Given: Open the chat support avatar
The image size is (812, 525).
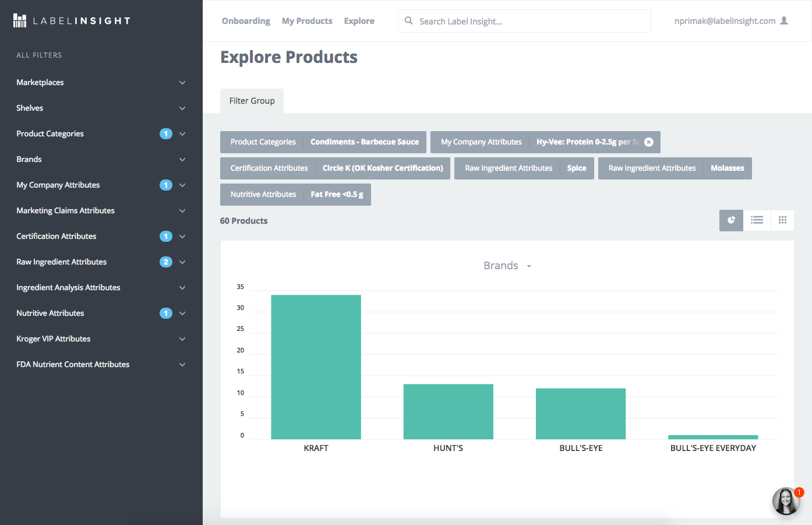Looking at the screenshot, I should coord(786,501).
